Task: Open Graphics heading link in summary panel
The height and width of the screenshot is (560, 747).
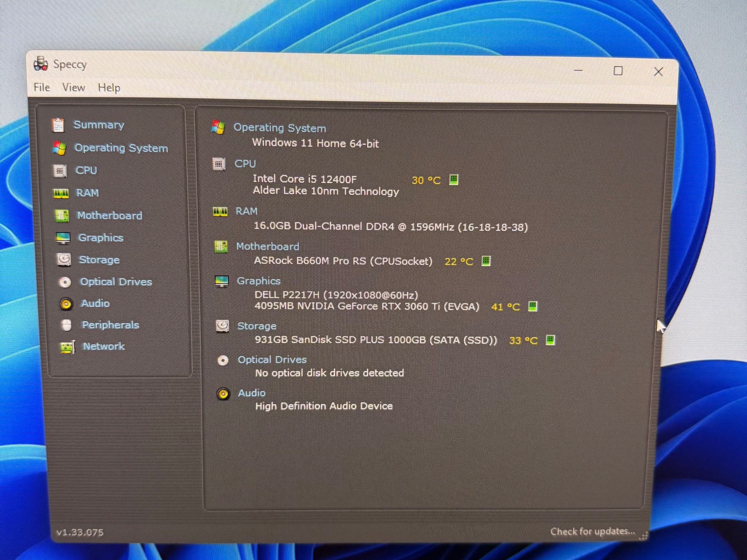Action: 259,281
